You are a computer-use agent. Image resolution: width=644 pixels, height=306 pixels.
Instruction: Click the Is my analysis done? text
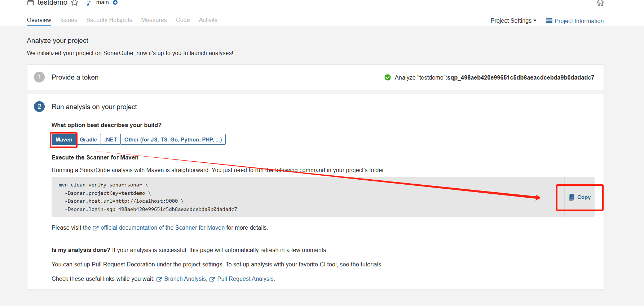81,250
